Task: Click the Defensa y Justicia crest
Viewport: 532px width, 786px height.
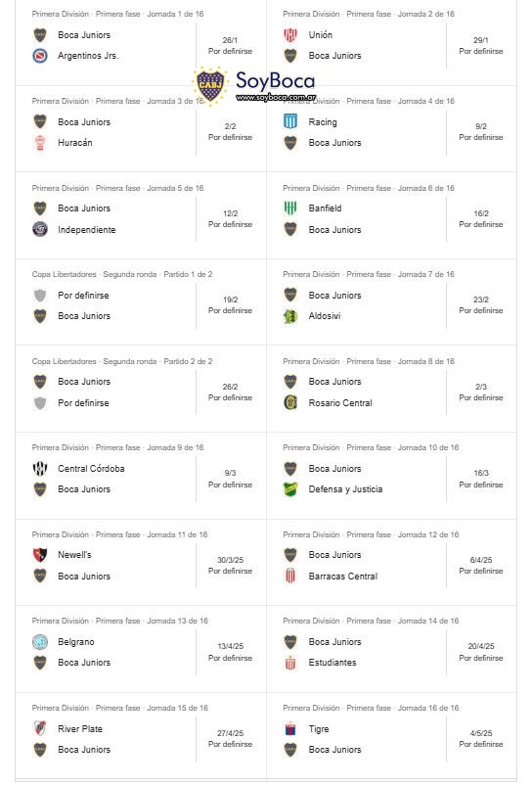Action: pos(290,489)
